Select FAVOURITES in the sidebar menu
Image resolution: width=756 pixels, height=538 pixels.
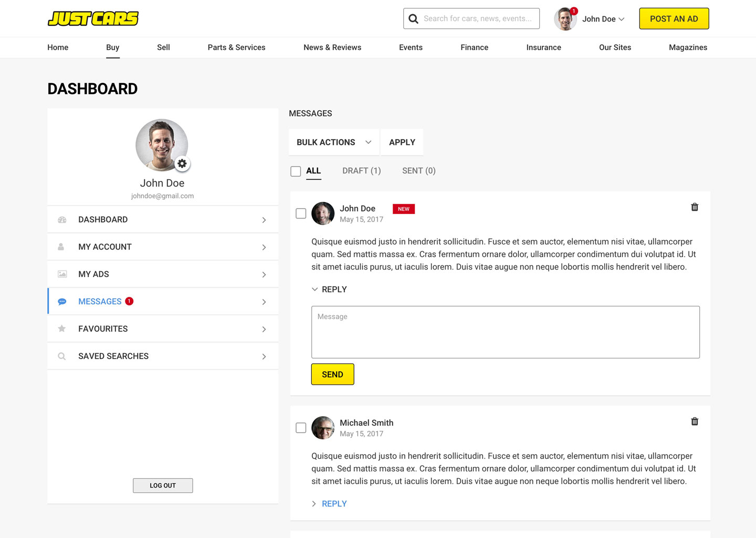[x=163, y=329]
